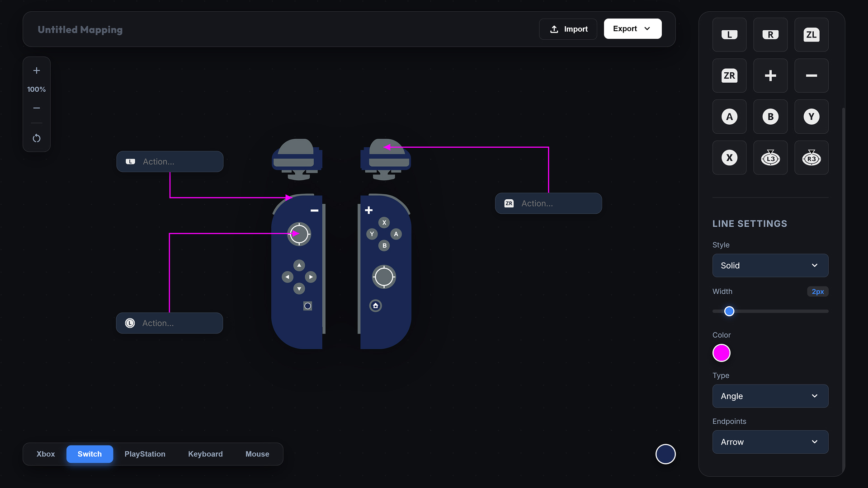Select the L3 stick icon in the sidebar
This screenshot has width=868, height=488.
[x=770, y=157]
